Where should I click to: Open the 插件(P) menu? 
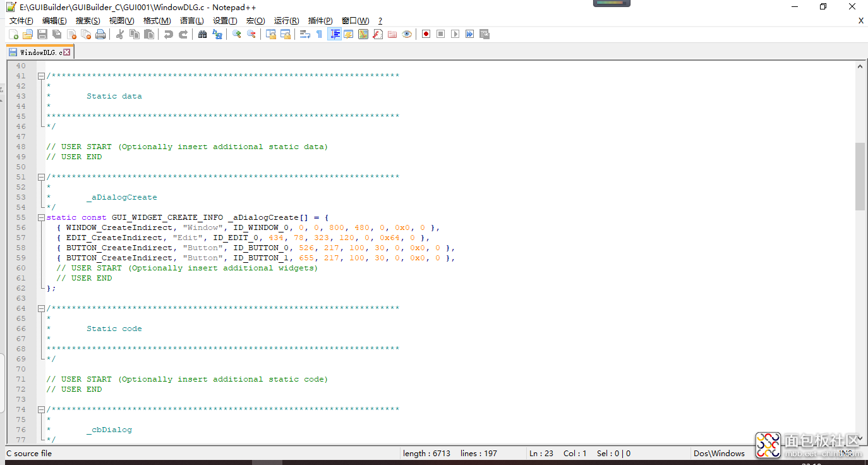320,21
